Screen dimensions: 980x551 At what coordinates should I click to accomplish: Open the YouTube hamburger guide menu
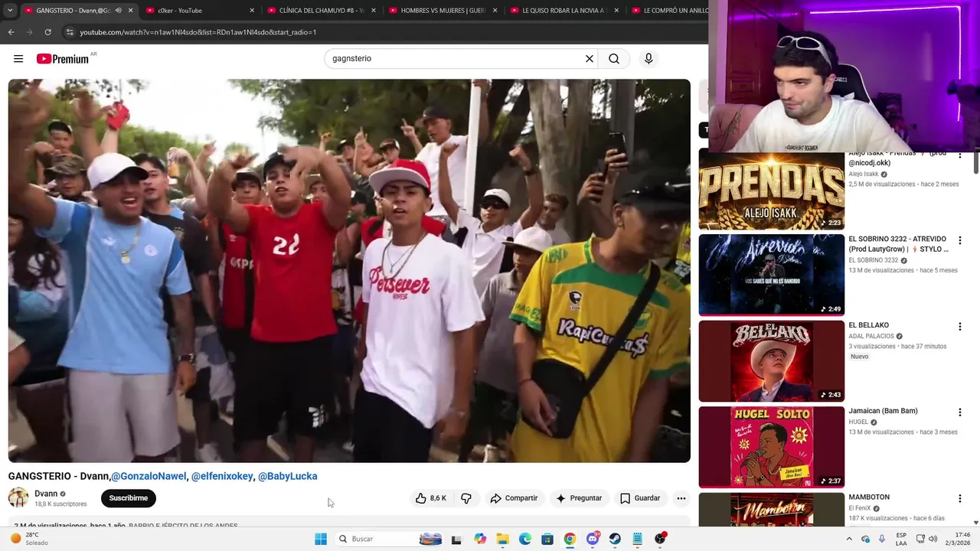click(x=18, y=59)
